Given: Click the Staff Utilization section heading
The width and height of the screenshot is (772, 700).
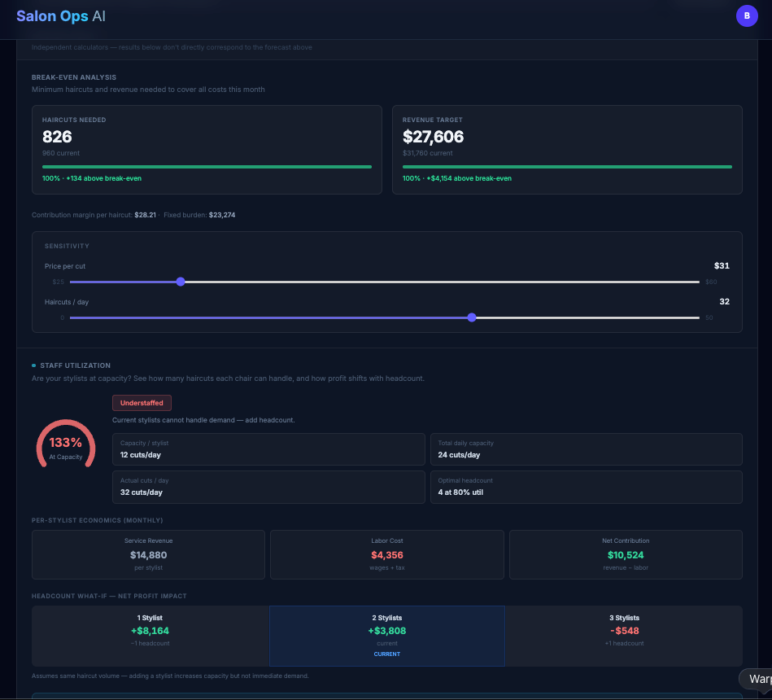Looking at the screenshot, I should [76, 365].
